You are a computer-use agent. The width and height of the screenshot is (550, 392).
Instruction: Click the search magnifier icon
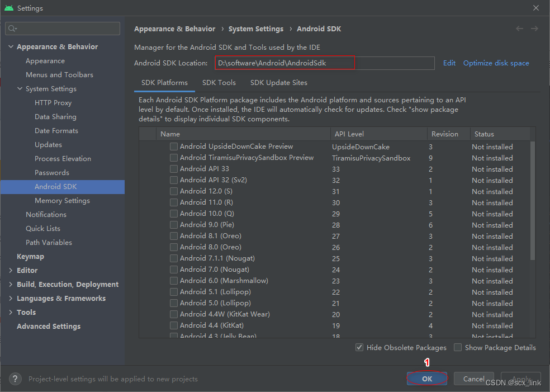tap(13, 29)
